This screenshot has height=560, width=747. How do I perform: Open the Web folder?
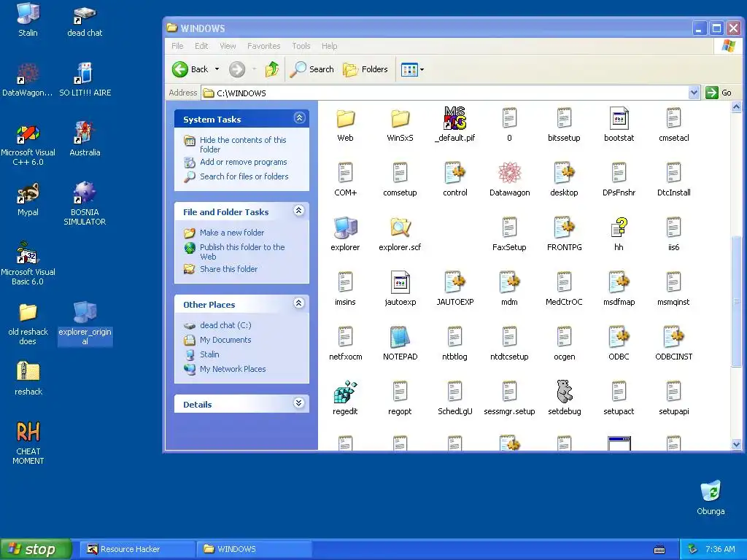tap(345, 118)
